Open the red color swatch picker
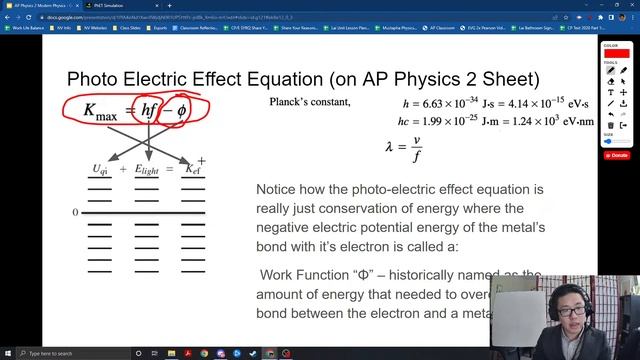Screen dimensions: 640x360 tap(617, 53)
